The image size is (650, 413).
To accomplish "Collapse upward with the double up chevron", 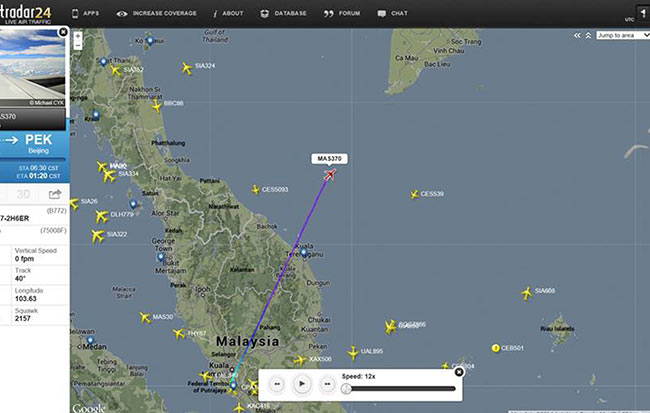I will click(x=588, y=35).
